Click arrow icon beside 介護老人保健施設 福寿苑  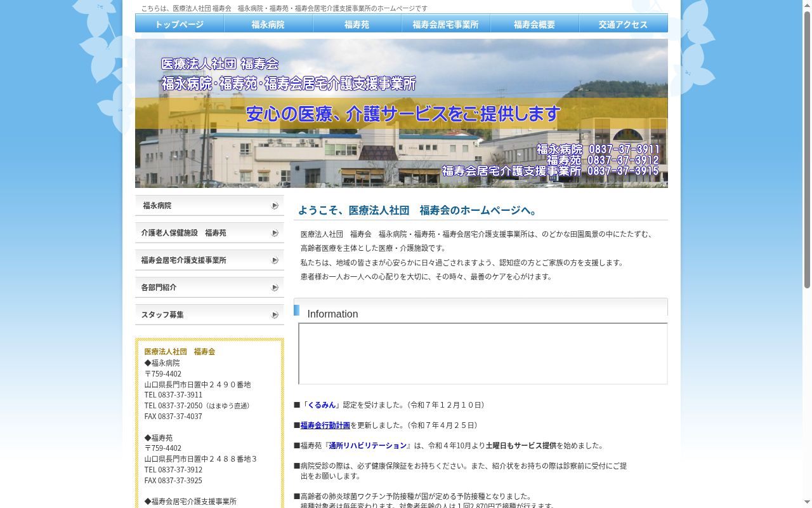pyautogui.click(x=275, y=233)
